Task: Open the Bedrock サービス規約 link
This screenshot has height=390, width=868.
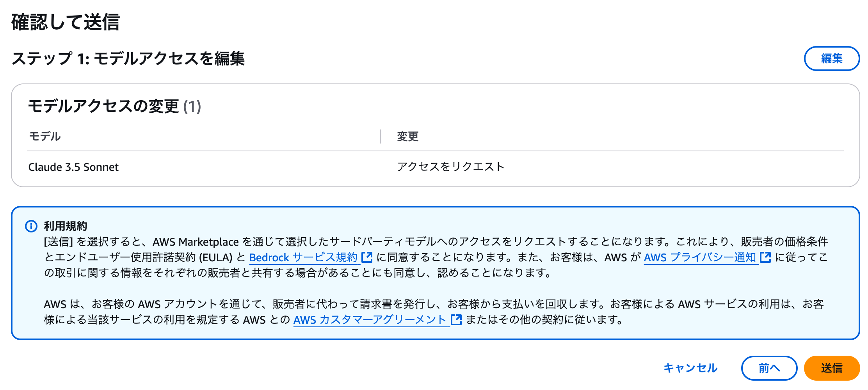Action: point(304,257)
